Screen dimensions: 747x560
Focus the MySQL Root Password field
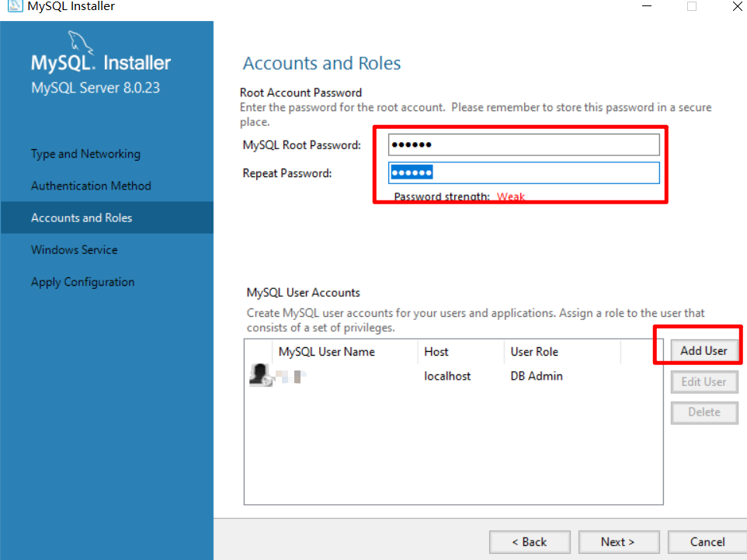pyautogui.click(x=524, y=145)
